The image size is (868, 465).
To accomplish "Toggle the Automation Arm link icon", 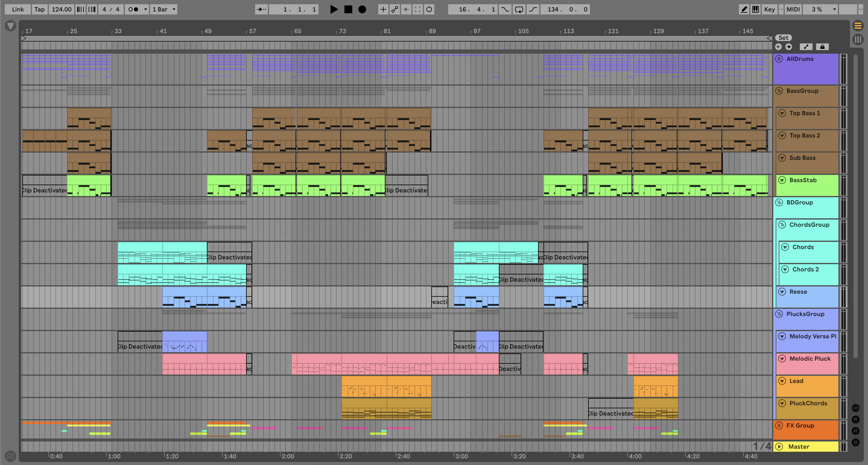I will tap(394, 9).
